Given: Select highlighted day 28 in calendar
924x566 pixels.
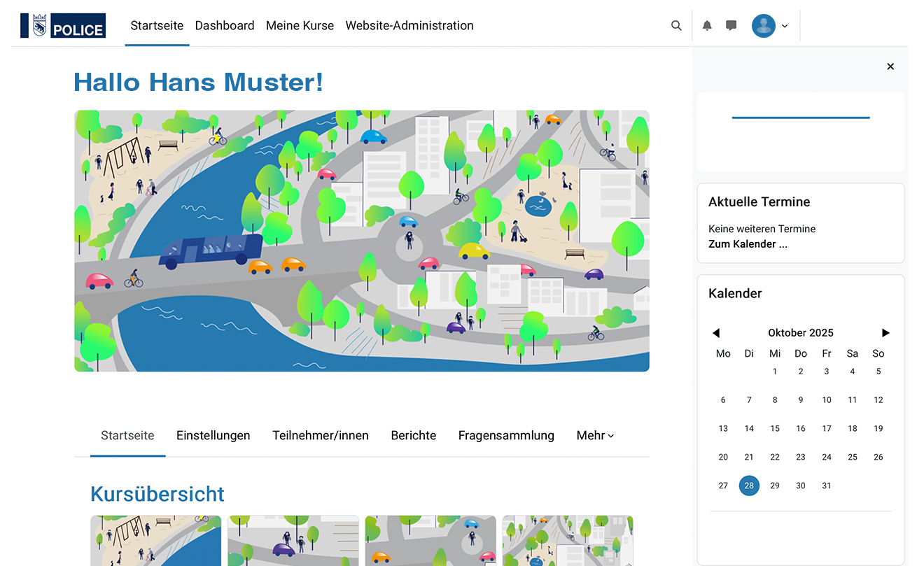Looking at the screenshot, I should tap(749, 486).
